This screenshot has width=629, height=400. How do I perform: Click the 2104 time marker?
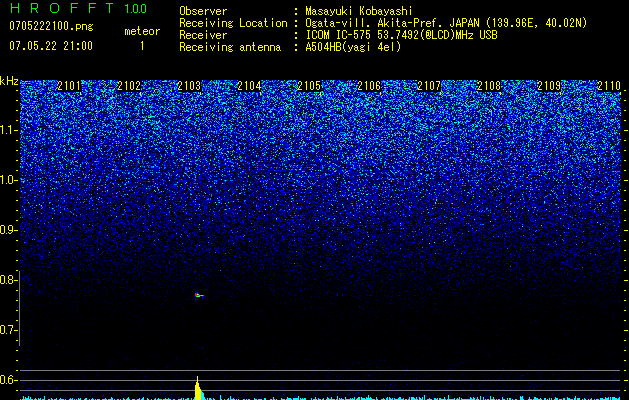pos(249,86)
